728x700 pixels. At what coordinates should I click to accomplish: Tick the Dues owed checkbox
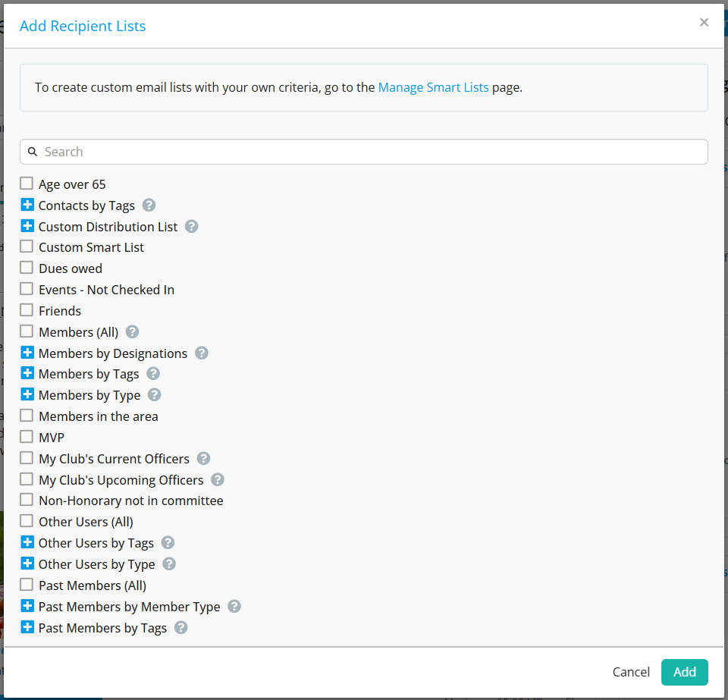27,268
